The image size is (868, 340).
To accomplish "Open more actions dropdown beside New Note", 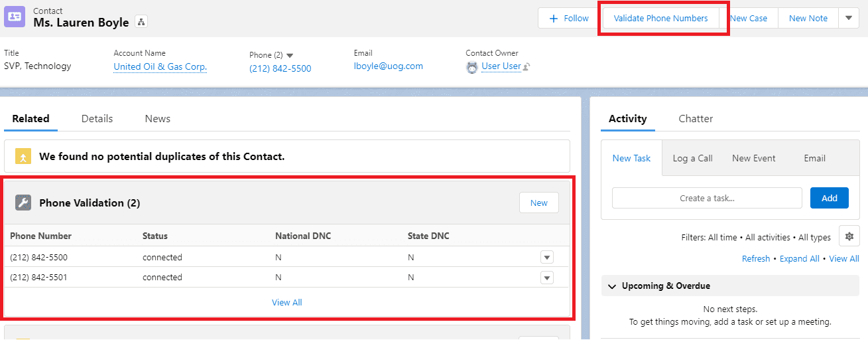I will (x=849, y=19).
